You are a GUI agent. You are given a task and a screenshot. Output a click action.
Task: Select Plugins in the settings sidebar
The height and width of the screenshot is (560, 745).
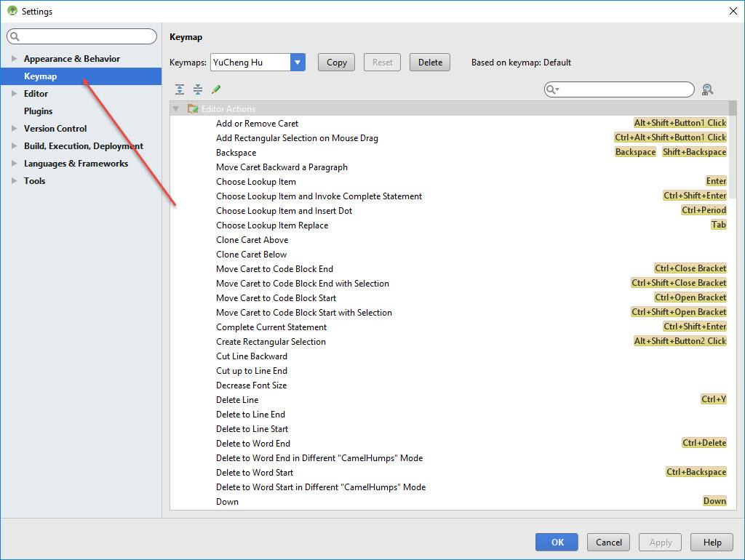[38, 111]
